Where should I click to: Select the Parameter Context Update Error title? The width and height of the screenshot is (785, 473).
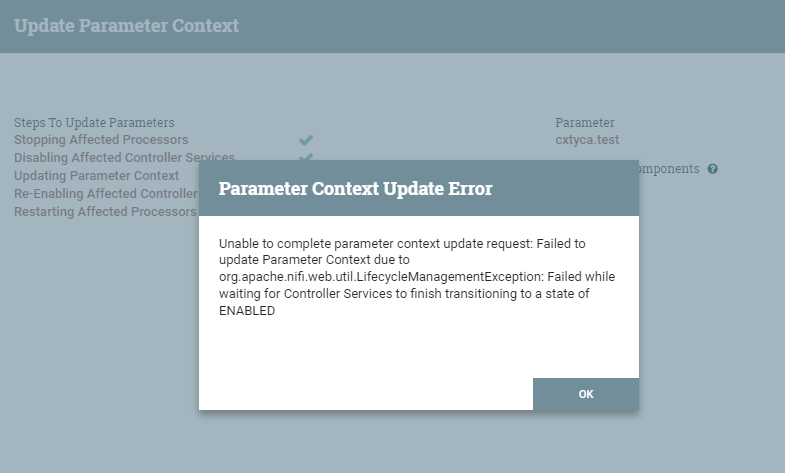click(355, 189)
